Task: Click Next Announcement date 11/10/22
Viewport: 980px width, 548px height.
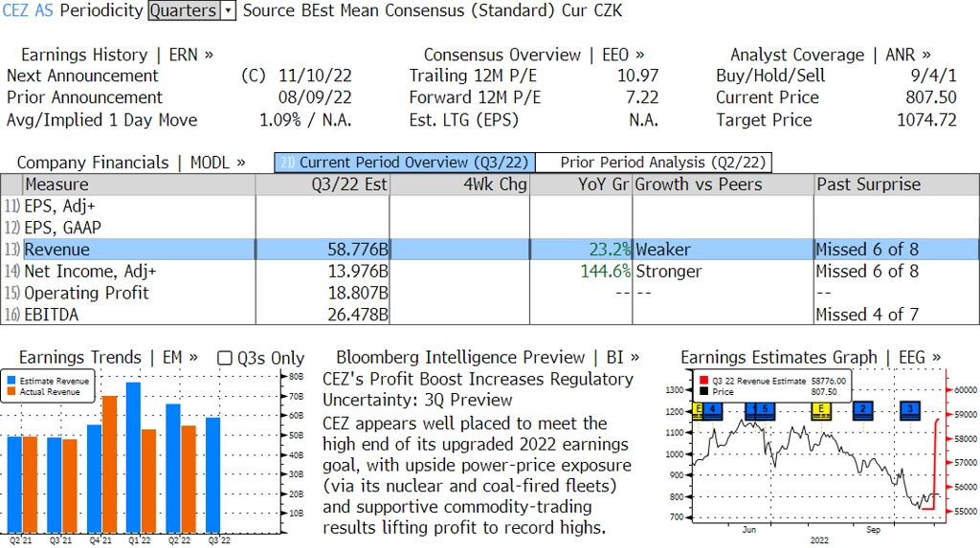Action: click(315, 76)
